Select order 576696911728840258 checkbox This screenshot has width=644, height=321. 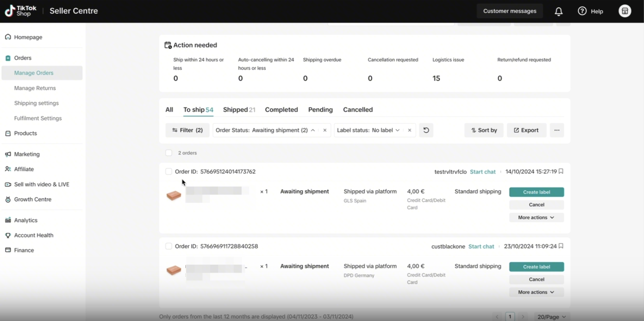click(169, 247)
